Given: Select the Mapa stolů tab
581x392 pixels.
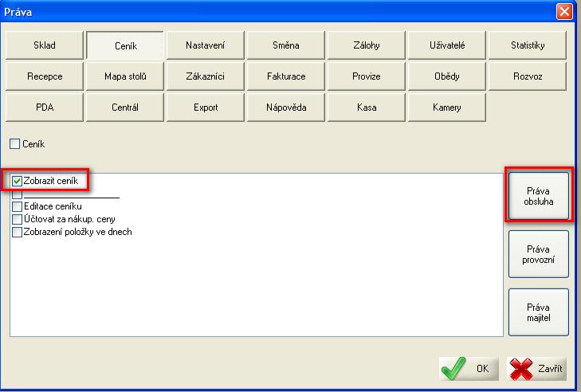Looking at the screenshot, I should pyautogui.click(x=125, y=76).
